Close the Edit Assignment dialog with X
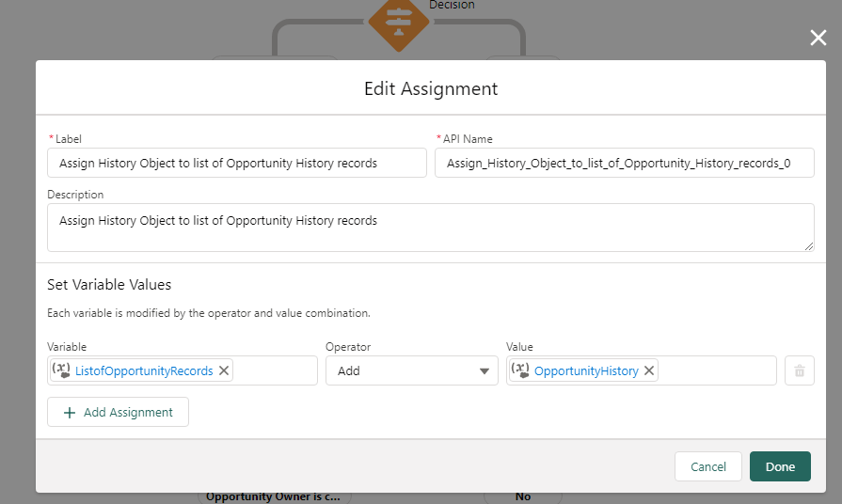Viewport: 842px width, 504px height. coord(818,38)
